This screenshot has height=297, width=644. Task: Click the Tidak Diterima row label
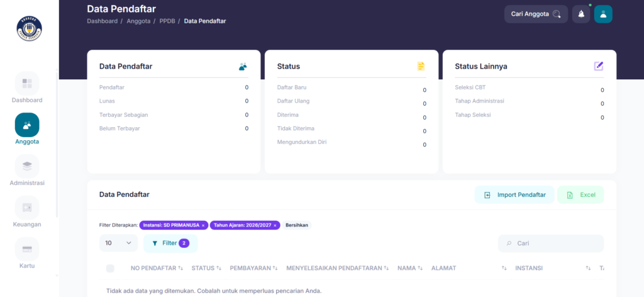tap(296, 128)
